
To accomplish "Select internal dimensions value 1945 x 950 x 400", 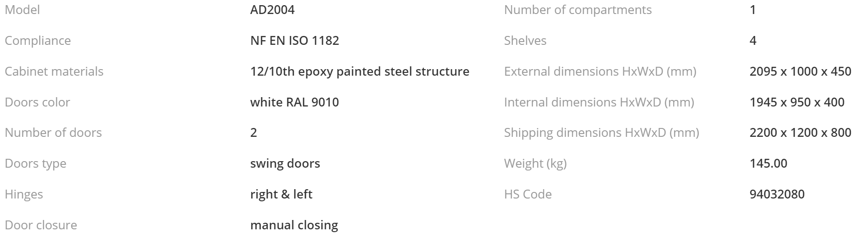I will pyautogui.click(x=797, y=102).
